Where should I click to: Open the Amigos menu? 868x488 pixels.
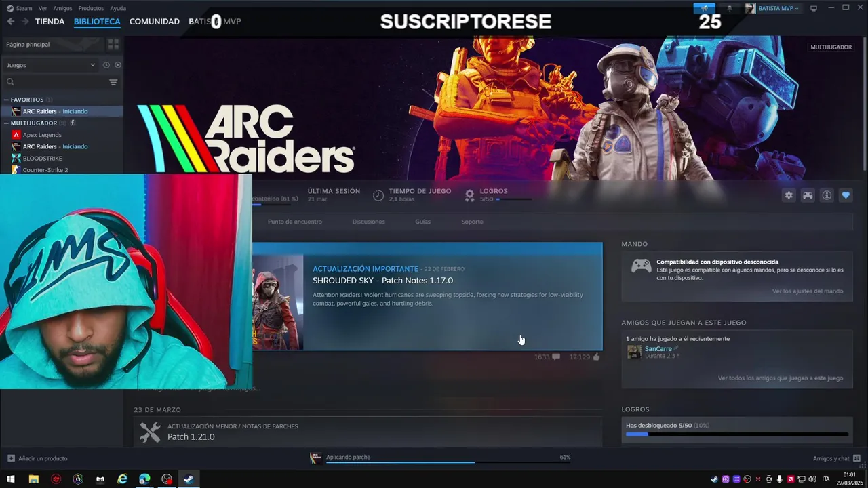tap(62, 8)
